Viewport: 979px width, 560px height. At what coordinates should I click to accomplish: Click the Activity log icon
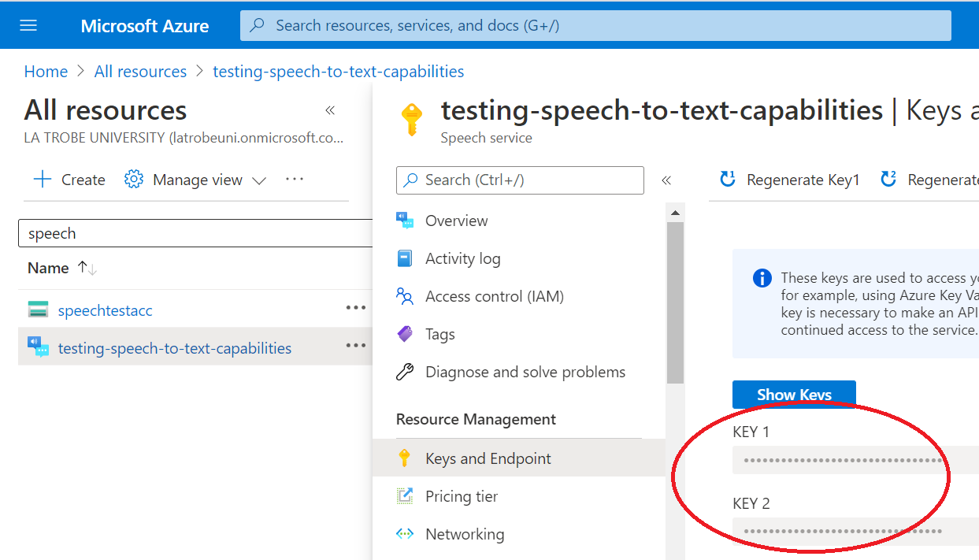click(x=405, y=258)
